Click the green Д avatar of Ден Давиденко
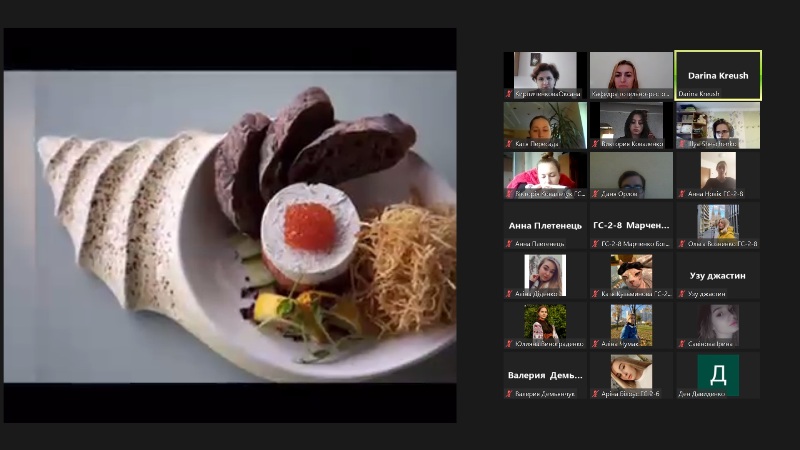This screenshot has width=800, height=450. [x=718, y=375]
